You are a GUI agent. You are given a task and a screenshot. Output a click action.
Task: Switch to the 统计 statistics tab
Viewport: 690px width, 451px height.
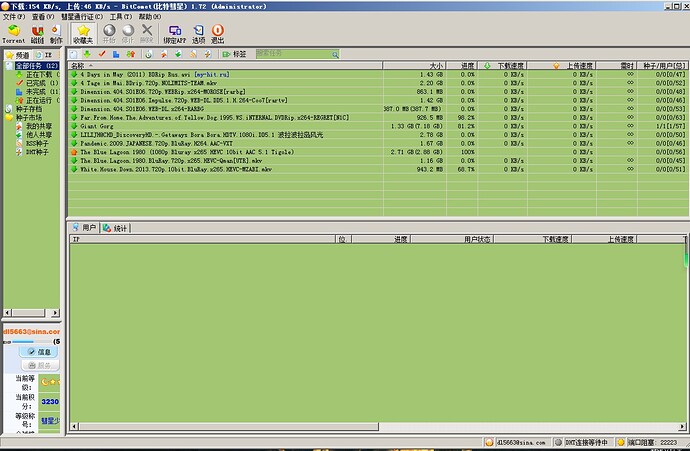click(115, 228)
